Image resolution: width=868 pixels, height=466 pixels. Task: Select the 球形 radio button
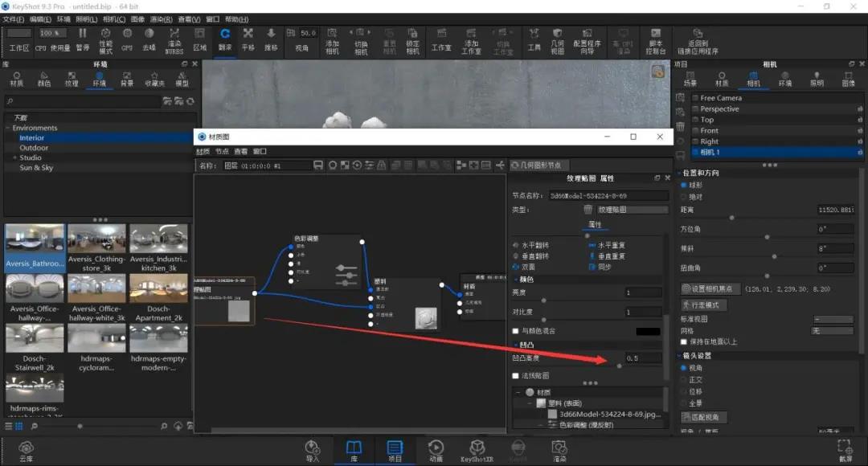[684, 186]
